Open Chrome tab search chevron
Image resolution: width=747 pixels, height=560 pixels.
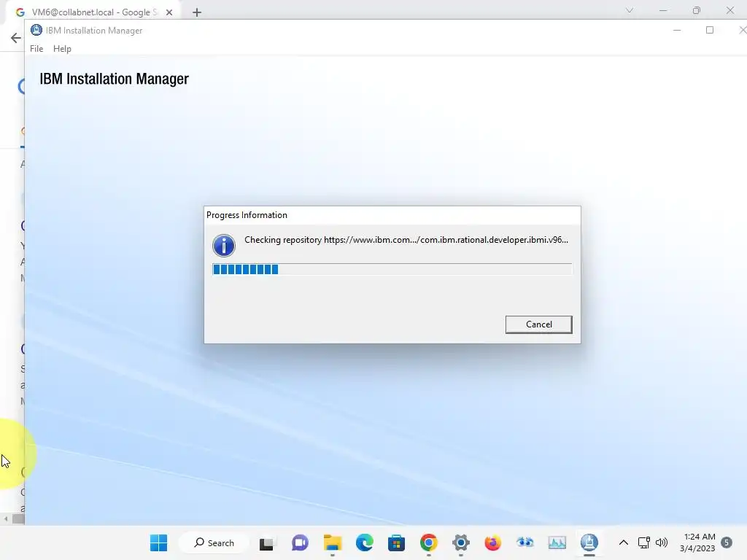[x=630, y=10]
